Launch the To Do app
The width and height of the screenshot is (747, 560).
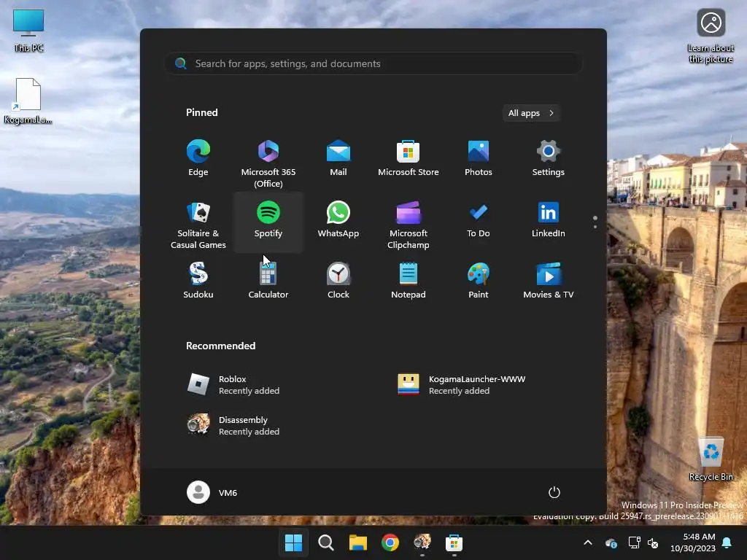pos(479,222)
